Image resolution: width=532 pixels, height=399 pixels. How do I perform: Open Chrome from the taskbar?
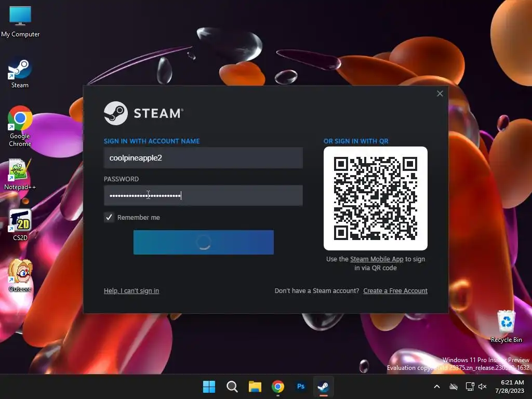[x=278, y=387]
